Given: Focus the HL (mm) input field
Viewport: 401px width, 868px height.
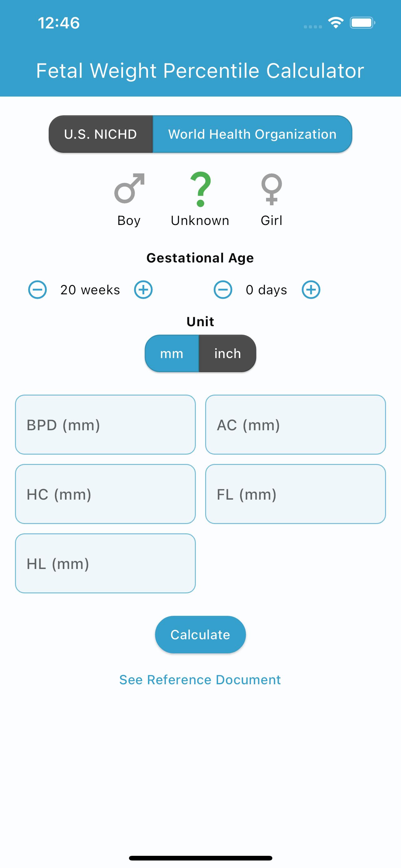Looking at the screenshot, I should pyautogui.click(x=105, y=563).
